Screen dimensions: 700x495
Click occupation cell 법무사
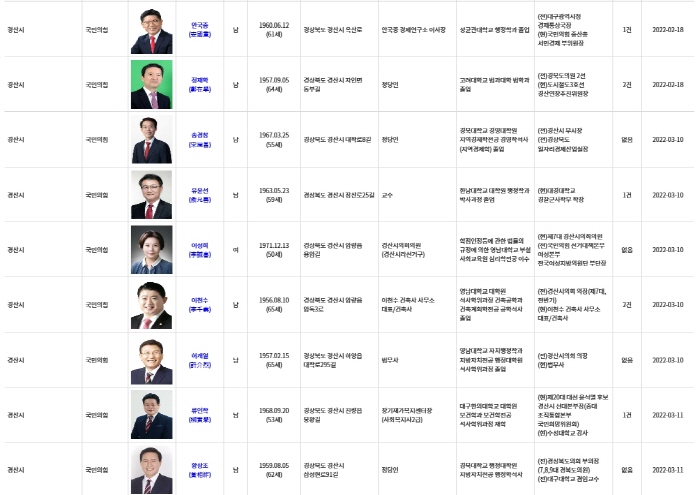pyautogui.click(x=390, y=360)
